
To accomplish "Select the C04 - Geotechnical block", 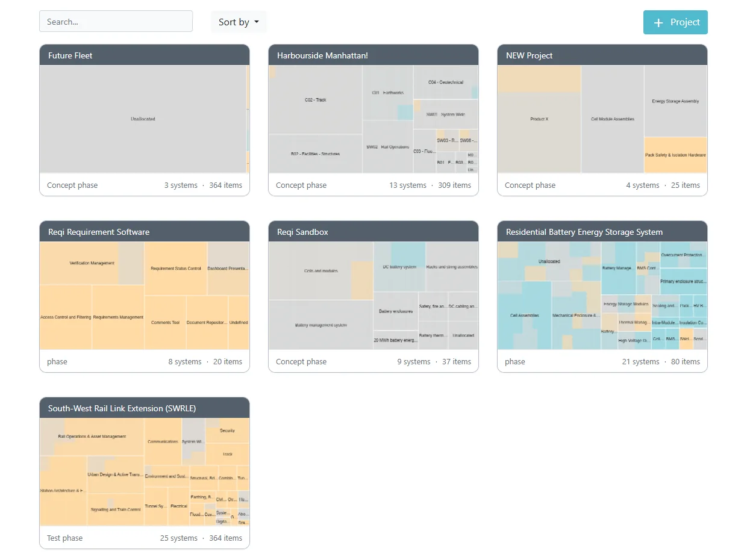I will (446, 82).
